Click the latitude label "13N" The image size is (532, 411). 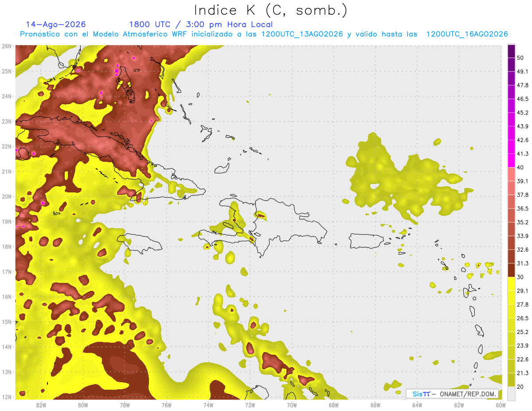point(7,372)
